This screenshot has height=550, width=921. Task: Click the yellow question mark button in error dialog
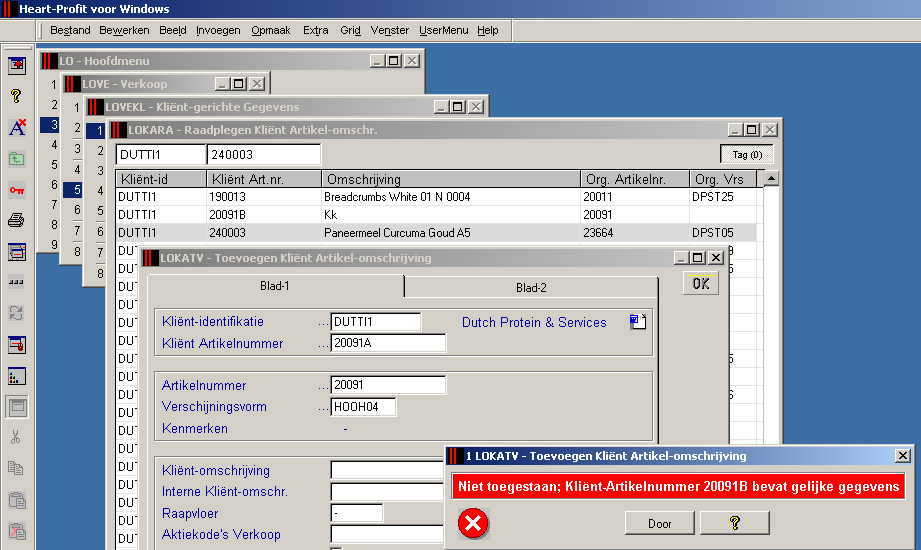735,523
